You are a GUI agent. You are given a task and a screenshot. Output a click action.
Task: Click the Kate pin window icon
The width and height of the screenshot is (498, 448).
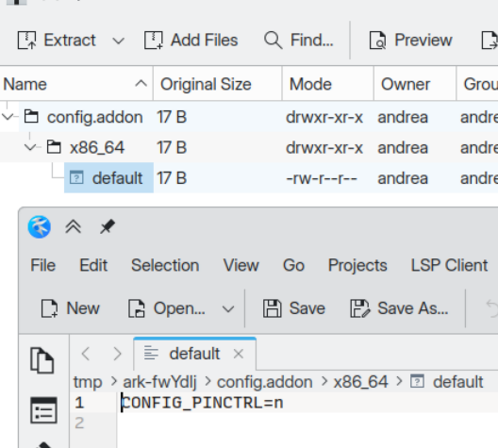coord(108,227)
